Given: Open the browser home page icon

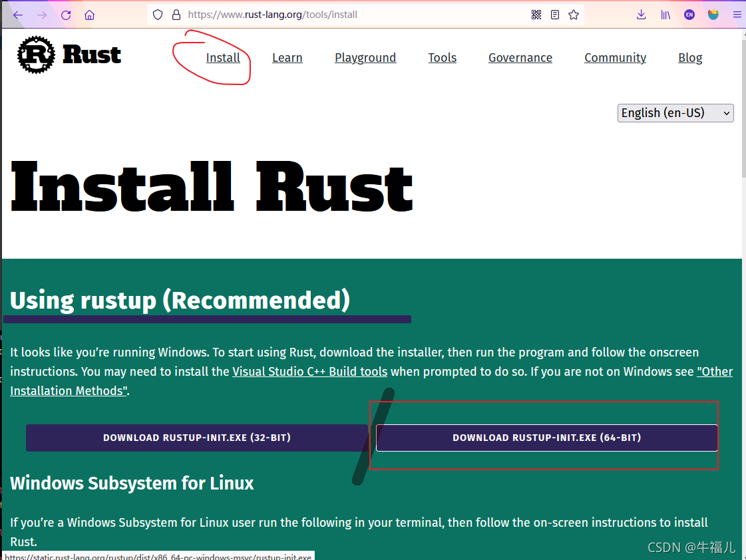Looking at the screenshot, I should [89, 15].
